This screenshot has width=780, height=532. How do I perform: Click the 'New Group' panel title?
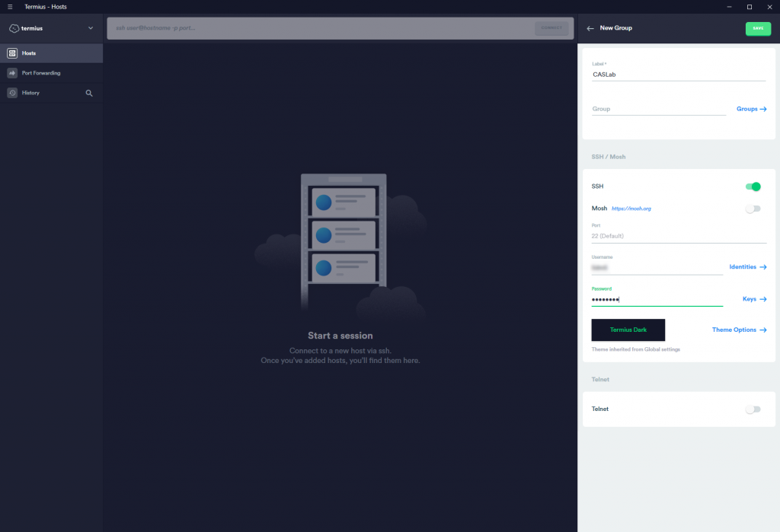[615, 28]
